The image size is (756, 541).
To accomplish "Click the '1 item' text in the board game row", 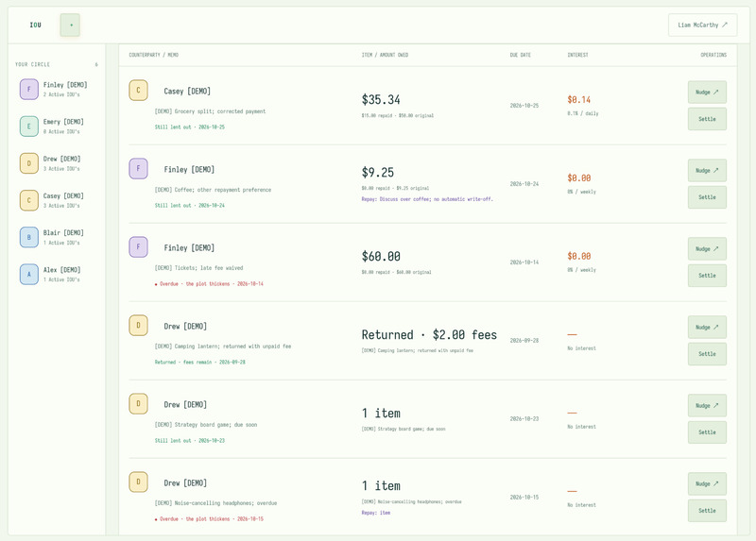I will [381, 414].
